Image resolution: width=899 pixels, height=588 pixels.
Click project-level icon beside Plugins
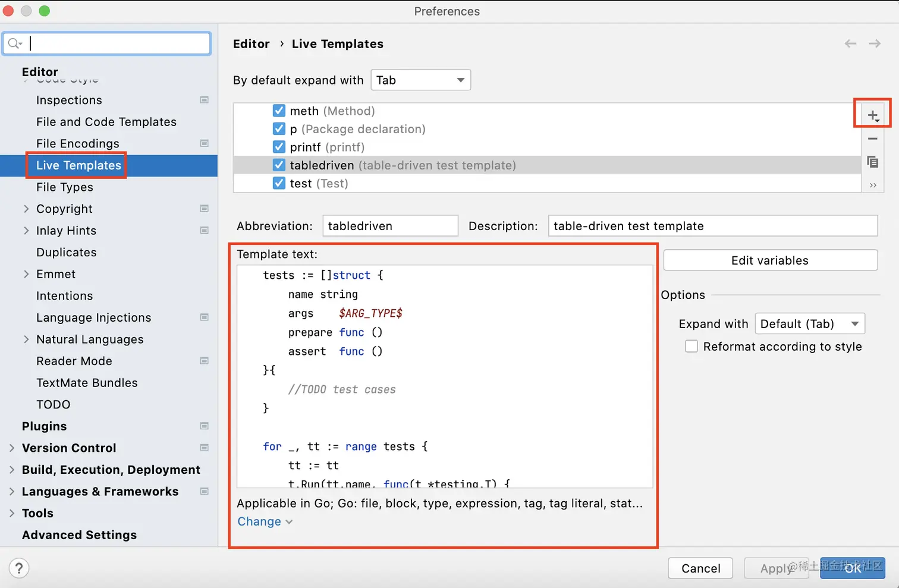tap(204, 426)
